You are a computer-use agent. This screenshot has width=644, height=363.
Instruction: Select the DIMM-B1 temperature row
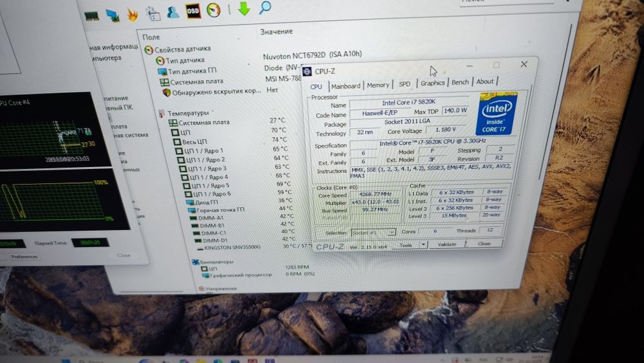pos(242,225)
